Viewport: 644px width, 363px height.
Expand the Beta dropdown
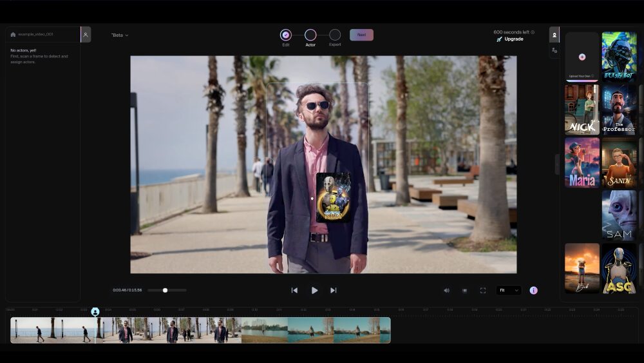pos(120,35)
